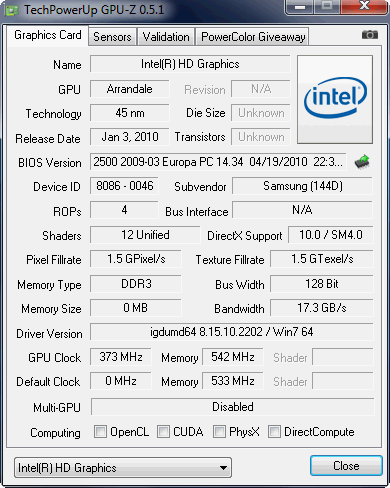Click the Die Size field showing Unknown

[261, 113]
